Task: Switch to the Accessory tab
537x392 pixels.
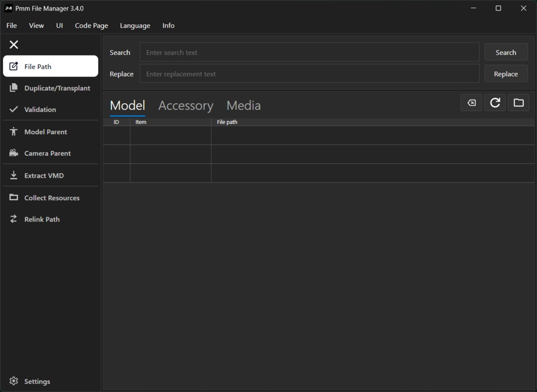Action: (x=186, y=105)
